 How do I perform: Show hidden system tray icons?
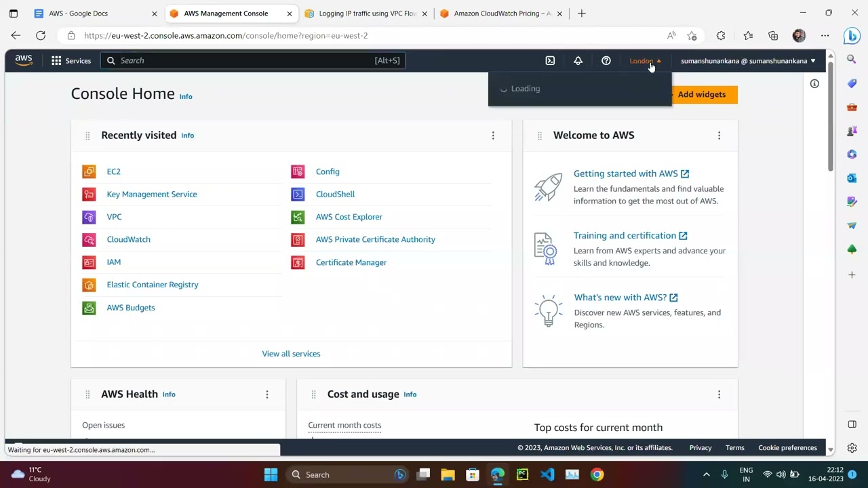coord(706,474)
